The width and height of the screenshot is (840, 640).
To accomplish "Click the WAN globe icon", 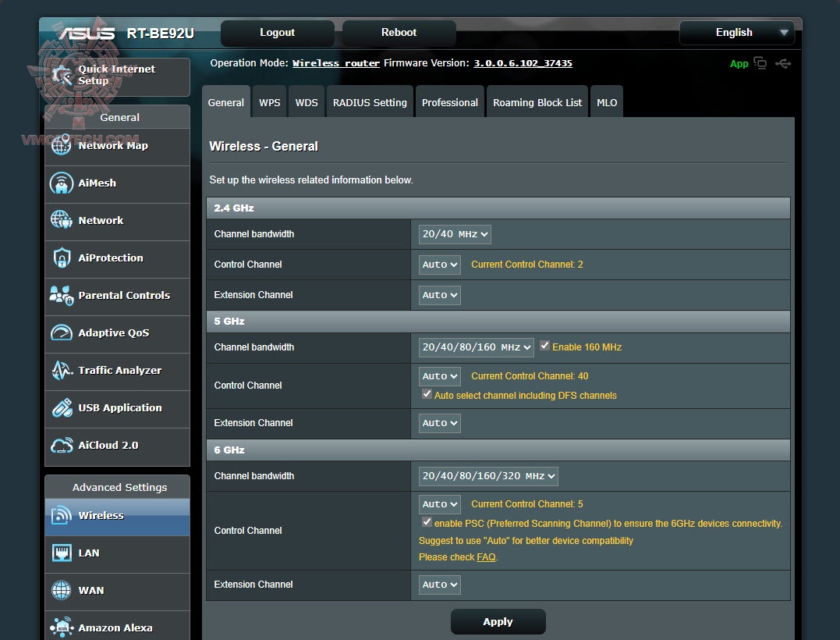I will pos(61,590).
